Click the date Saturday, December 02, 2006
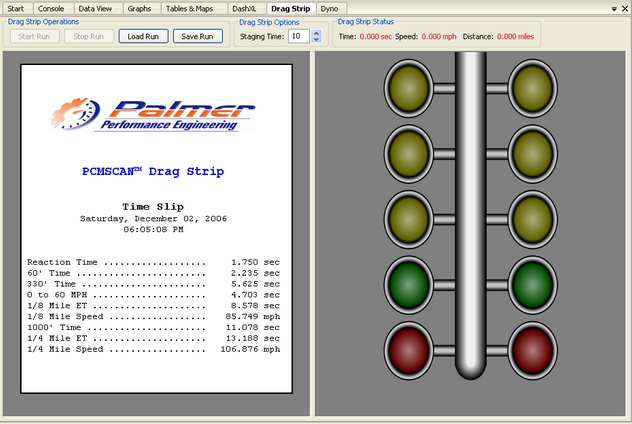 (153, 219)
